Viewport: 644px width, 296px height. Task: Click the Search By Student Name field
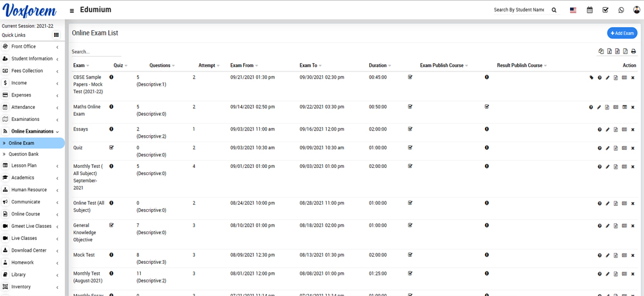coord(519,10)
